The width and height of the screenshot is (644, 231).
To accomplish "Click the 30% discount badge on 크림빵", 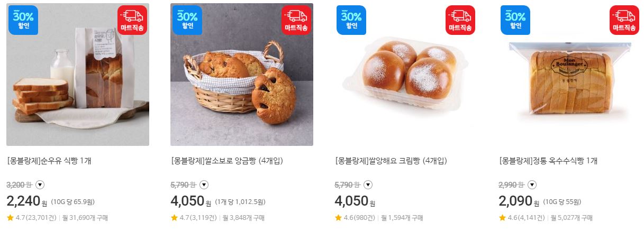I will 351,20.
